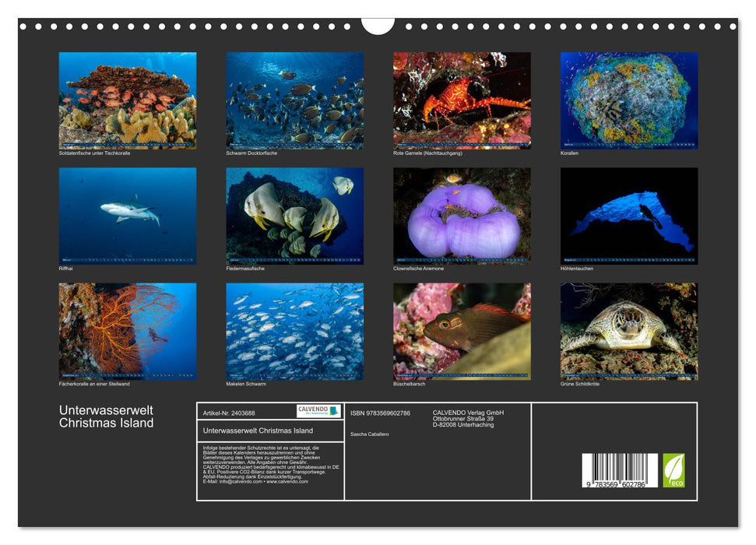Select the Fledermausfische photo
The width and height of the screenshot is (756, 545).
pos(295,216)
